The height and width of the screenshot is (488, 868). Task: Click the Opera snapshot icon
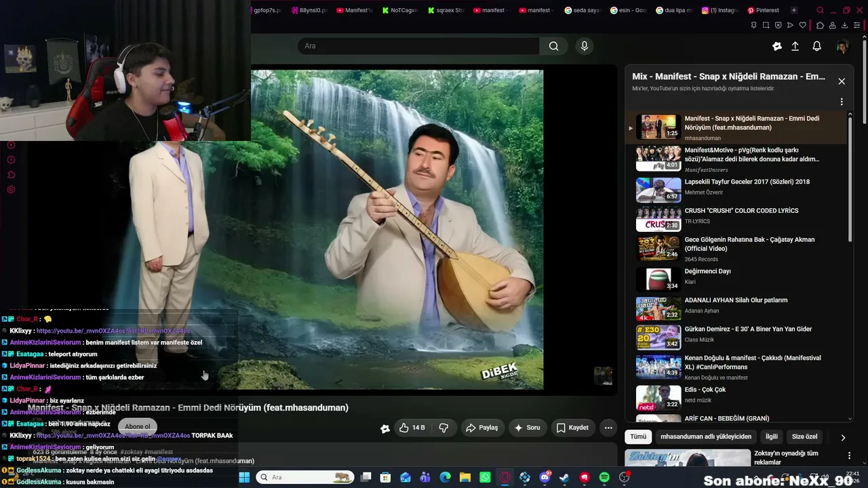coord(766,25)
